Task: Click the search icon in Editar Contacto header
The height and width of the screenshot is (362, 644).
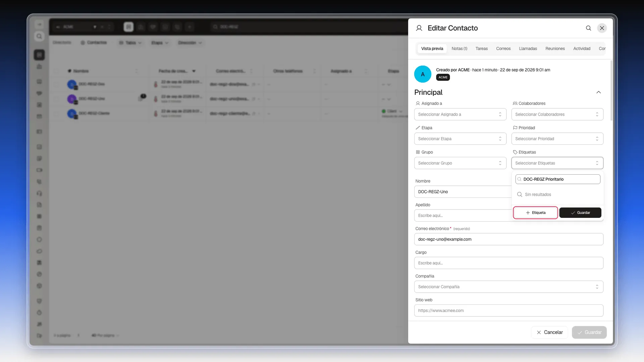Action: click(588, 28)
